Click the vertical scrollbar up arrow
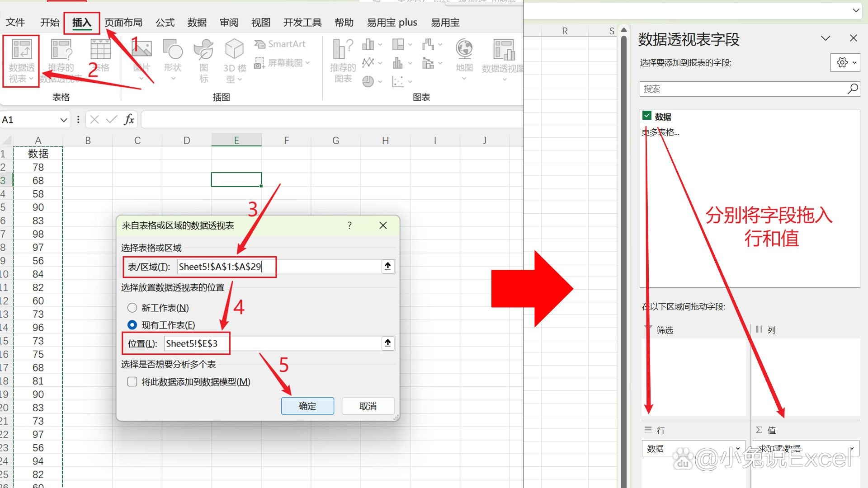 (x=624, y=30)
